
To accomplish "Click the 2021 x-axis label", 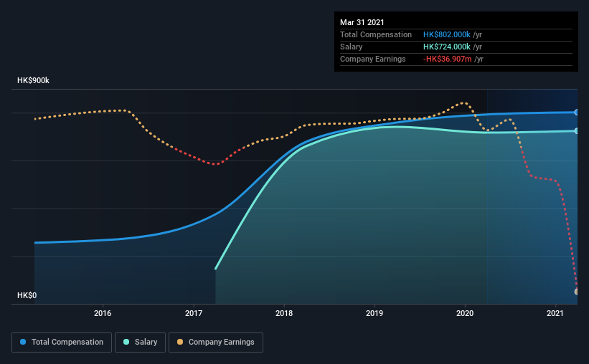I will click(x=555, y=313).
